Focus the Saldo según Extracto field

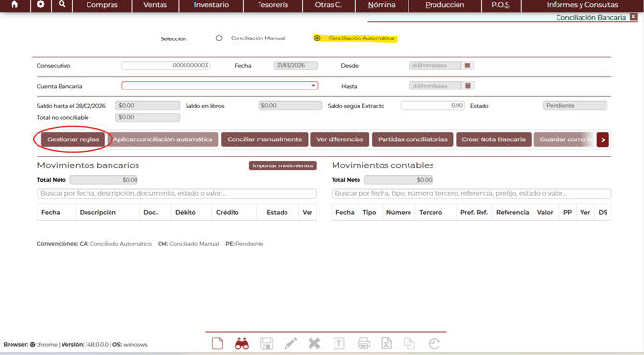coord(433,106)
